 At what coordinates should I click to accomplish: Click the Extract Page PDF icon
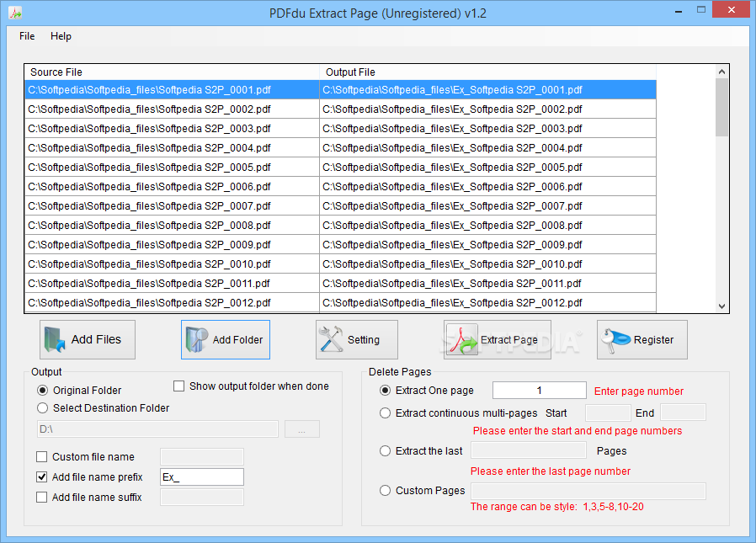[x=461, y=339]
